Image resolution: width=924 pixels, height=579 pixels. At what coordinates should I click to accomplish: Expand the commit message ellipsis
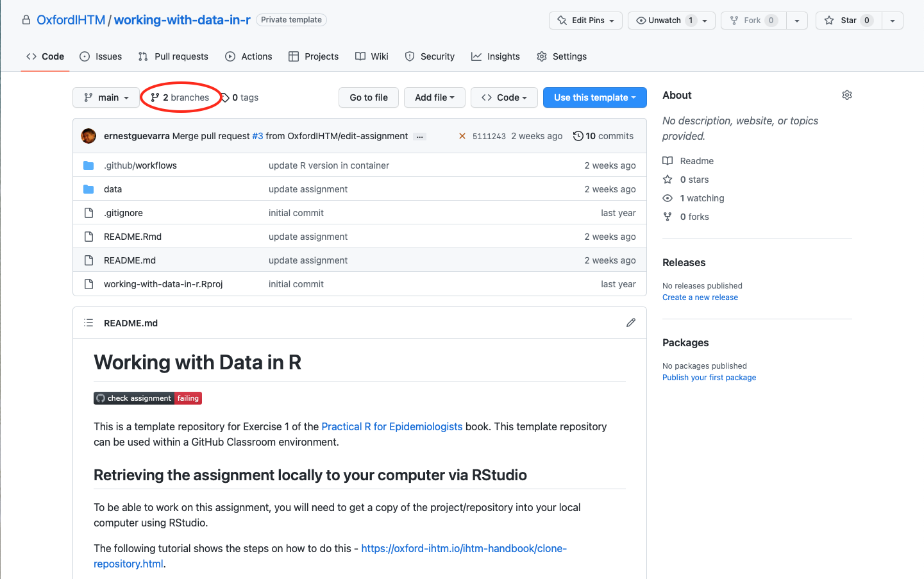[x=419, y=137]
